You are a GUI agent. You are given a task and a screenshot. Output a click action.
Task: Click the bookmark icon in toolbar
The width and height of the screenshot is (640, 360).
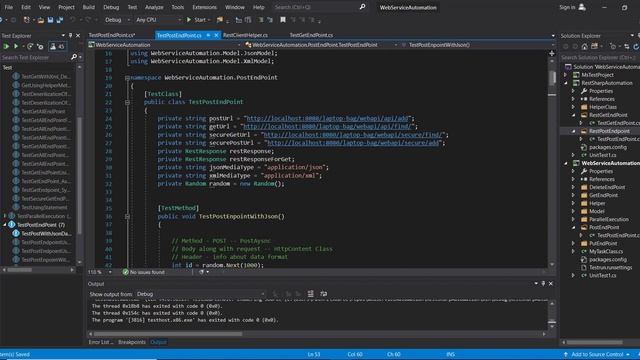click(283, 20)
